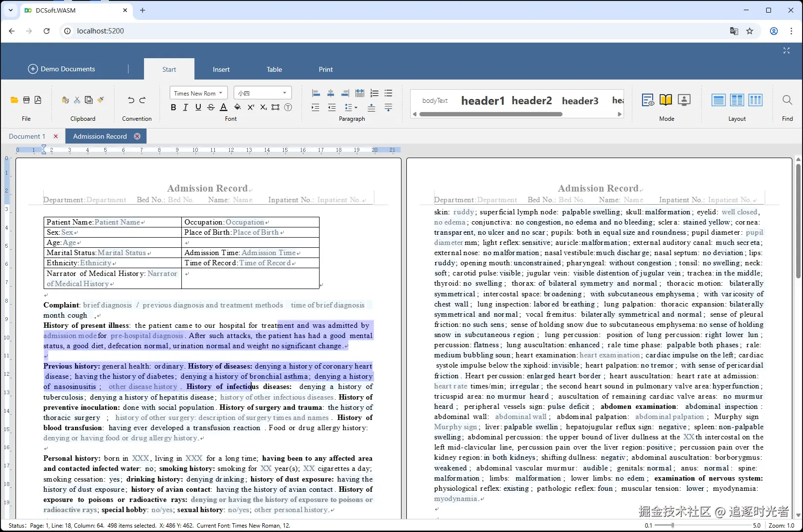Toggle underline formatting
This screenshot has height=532, width=803.
198,107
